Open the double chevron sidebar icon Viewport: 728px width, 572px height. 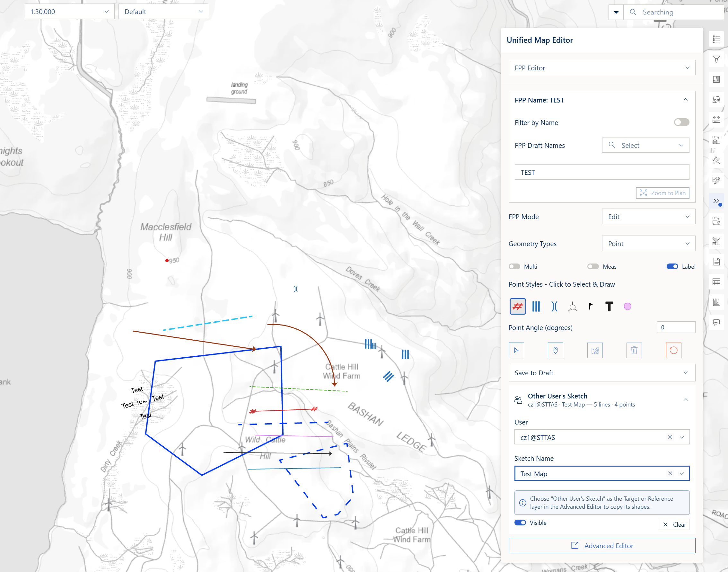point(716,201)
